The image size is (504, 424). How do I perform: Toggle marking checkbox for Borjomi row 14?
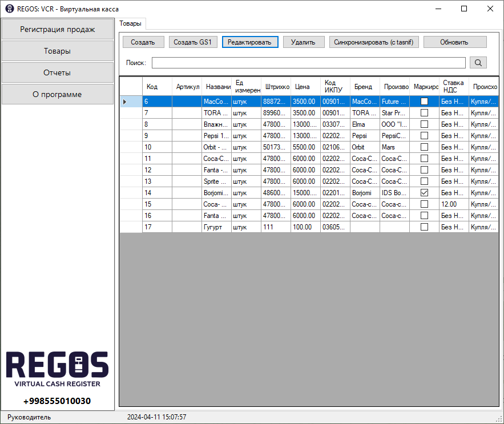pos(424,193)
